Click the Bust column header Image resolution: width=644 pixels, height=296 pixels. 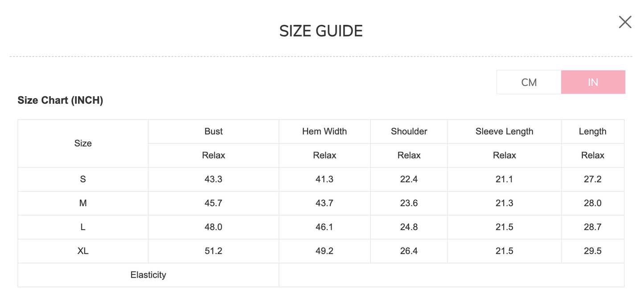[213, 131]
